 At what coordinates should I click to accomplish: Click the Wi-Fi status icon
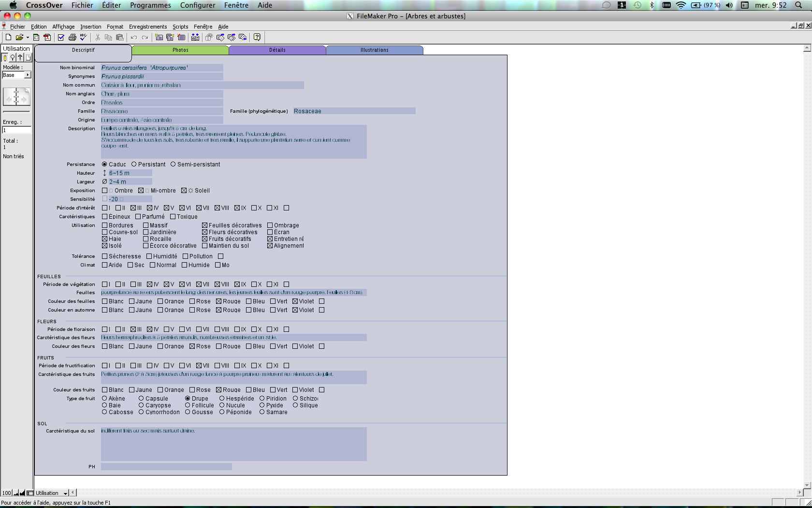(x=681, y=5)
